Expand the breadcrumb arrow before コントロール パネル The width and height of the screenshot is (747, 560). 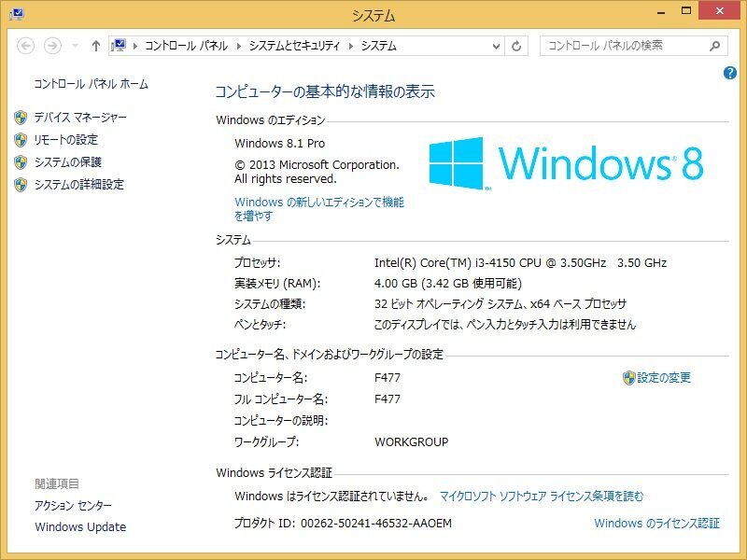pyautogui.click(x=135, y=46)
